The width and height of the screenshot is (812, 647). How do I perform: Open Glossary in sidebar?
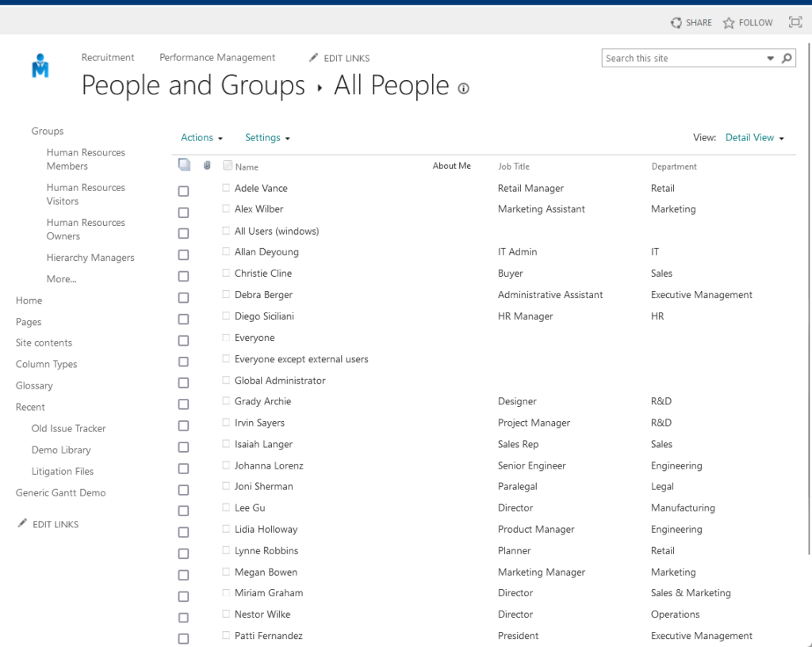(34, 385)
